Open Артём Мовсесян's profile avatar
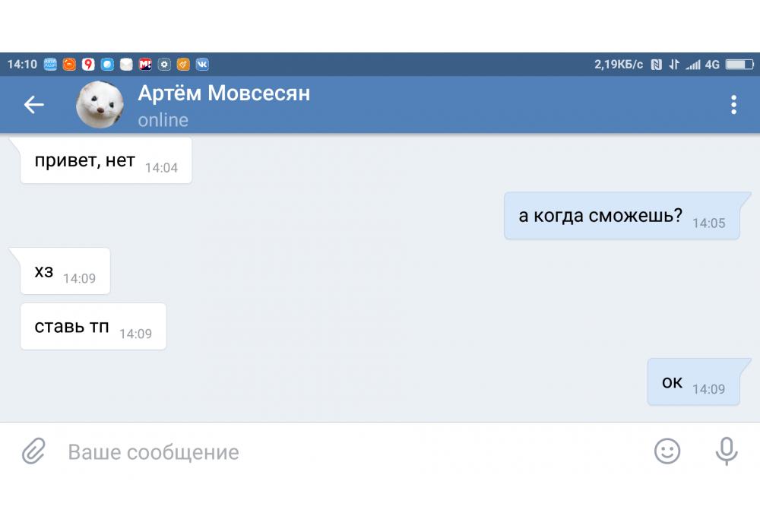Screen dimensions: 760x532 (100, 105)
